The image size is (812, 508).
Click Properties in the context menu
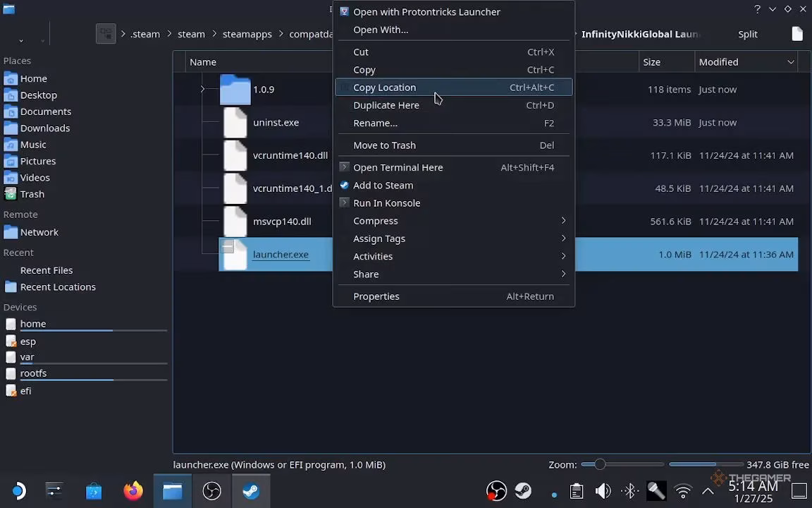point(376,296)
